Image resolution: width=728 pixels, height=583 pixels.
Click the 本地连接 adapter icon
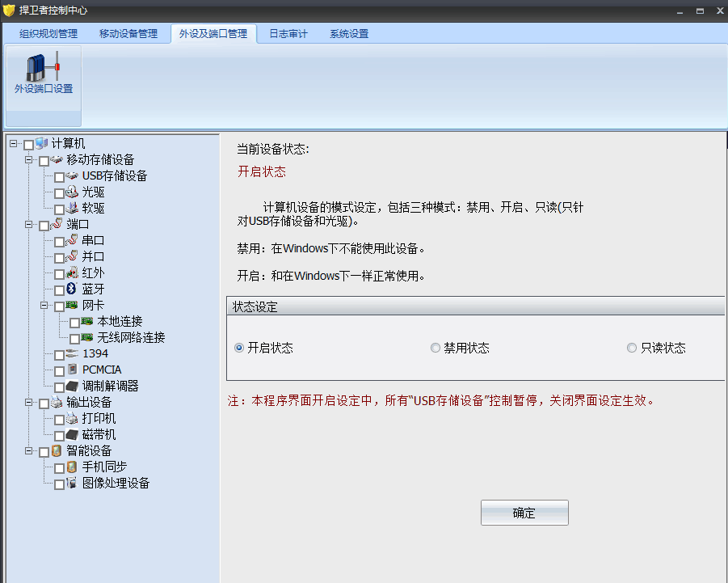(87, 321)
